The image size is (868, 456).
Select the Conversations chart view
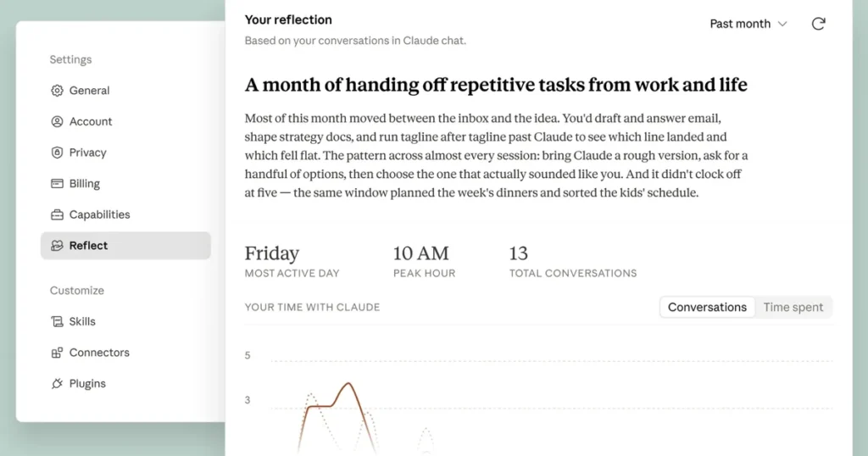pyautogui.click(x=707, y=307)
